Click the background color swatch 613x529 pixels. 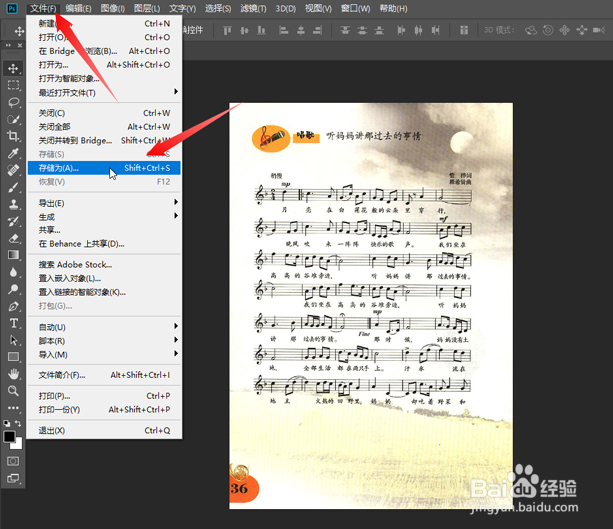point(18,445)
